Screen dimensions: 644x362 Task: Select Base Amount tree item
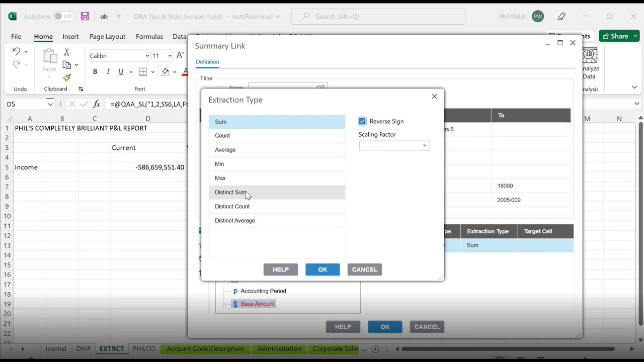tap(257, 304)
